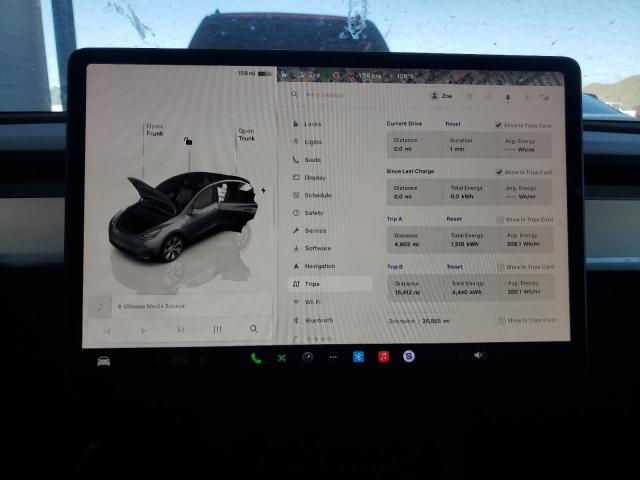The width and height of the screenshot is (640, 480).
Task: Click the media search magnifier icon
Action: (x=253, y=329)
